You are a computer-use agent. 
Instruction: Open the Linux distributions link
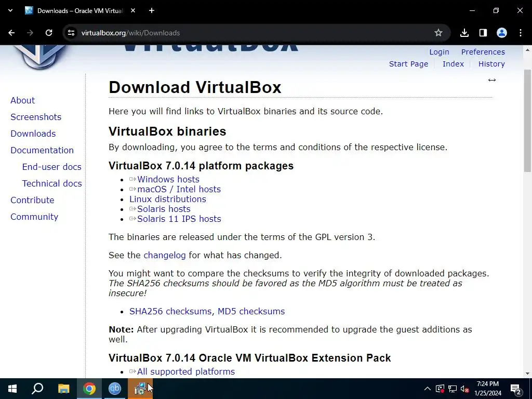click(x=168, y=199)
